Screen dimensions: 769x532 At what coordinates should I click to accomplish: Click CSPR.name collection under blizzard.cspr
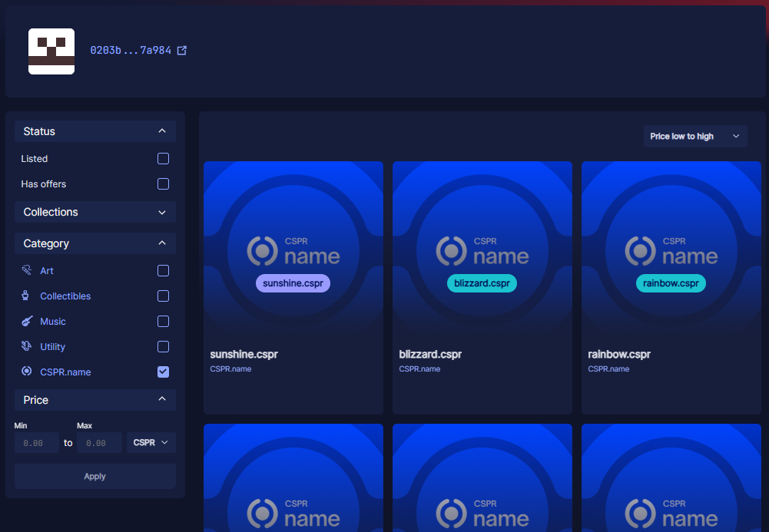click(x=419, y=369)
